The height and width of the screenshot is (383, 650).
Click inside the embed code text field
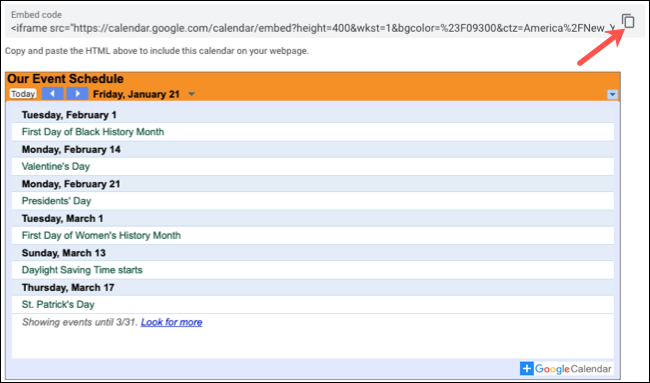(x=313, y=28)
